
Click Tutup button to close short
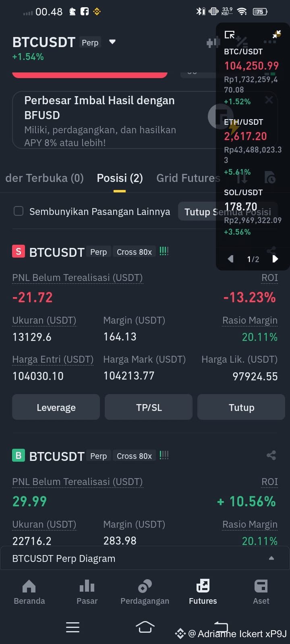coord(241,407)
